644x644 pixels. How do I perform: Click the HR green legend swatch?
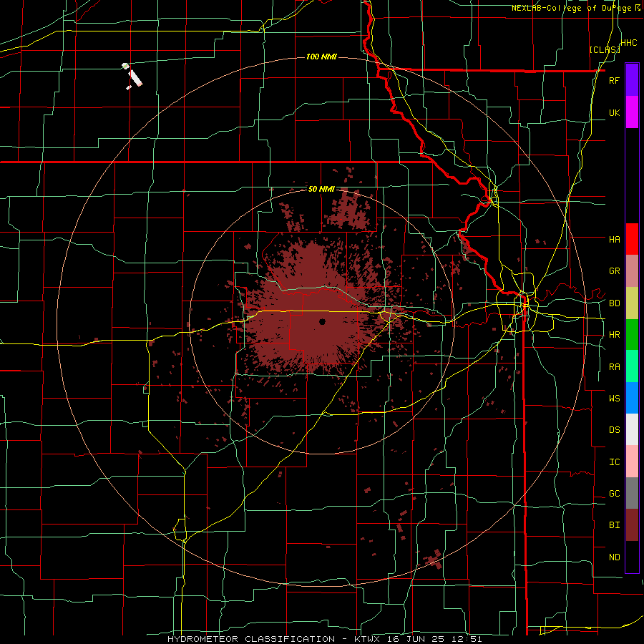(x=632, y=335)
